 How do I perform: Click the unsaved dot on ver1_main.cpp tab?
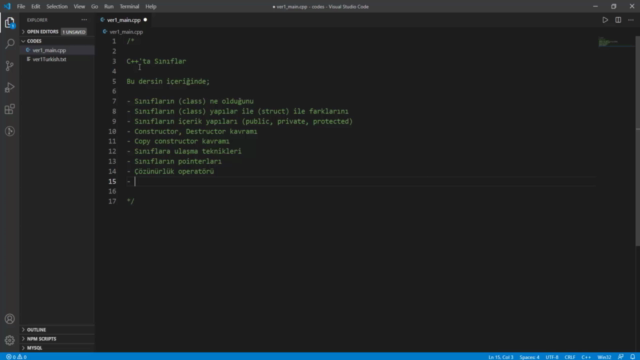coord(145,20)
